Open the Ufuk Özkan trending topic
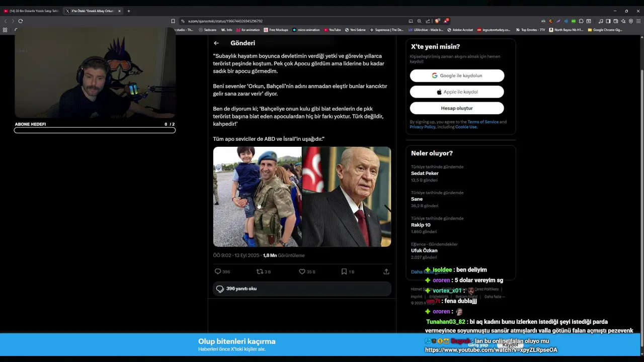This screenshot has height=362, width=644. pyautogui.click(x=424, y=250)
